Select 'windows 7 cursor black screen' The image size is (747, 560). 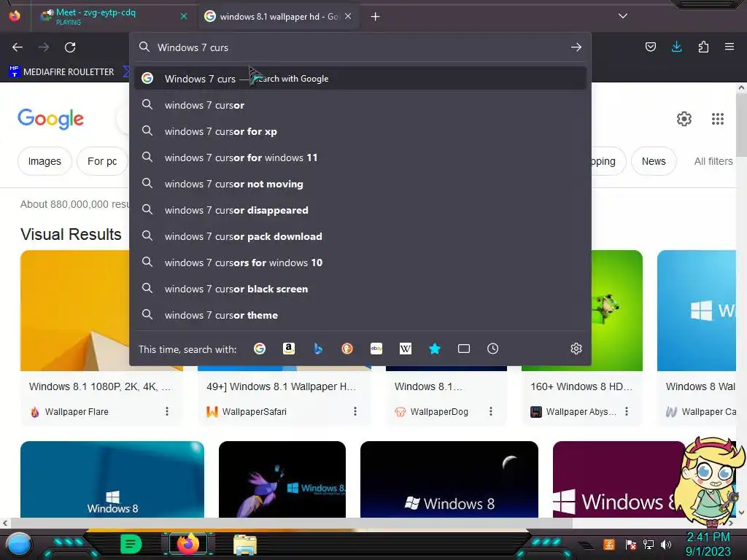tap(360, 289)
